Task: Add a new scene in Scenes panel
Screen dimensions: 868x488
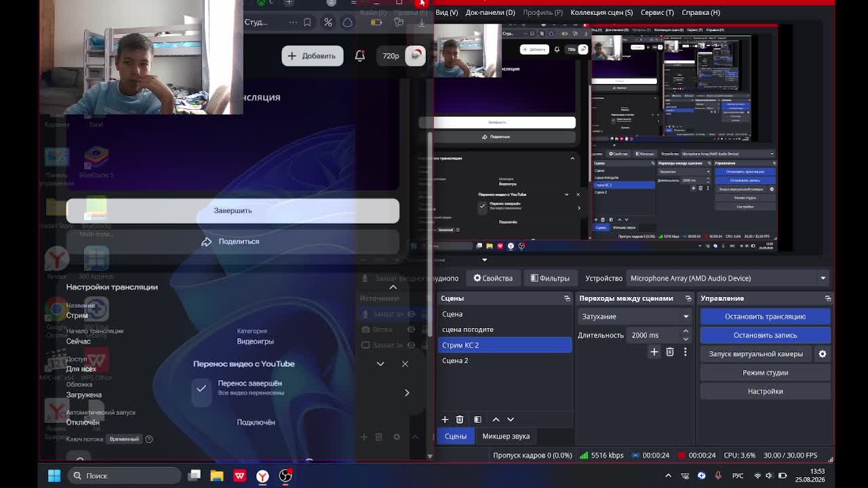Action: point(445,420)
